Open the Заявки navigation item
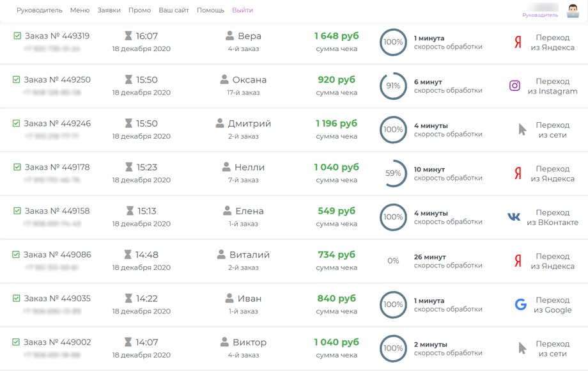The width and height of the screenshot is (588, 371). pyautogui.click(x=109, y=10)
